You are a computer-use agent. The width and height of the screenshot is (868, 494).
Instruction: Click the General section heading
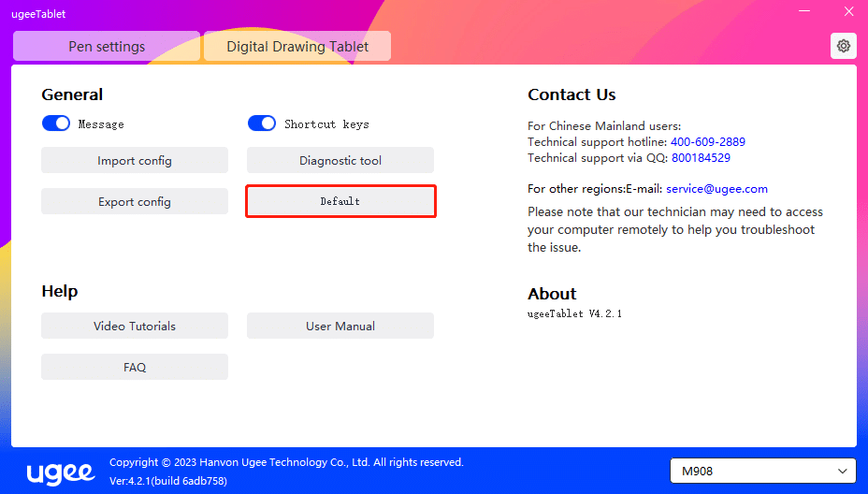(x=72, y=94)
